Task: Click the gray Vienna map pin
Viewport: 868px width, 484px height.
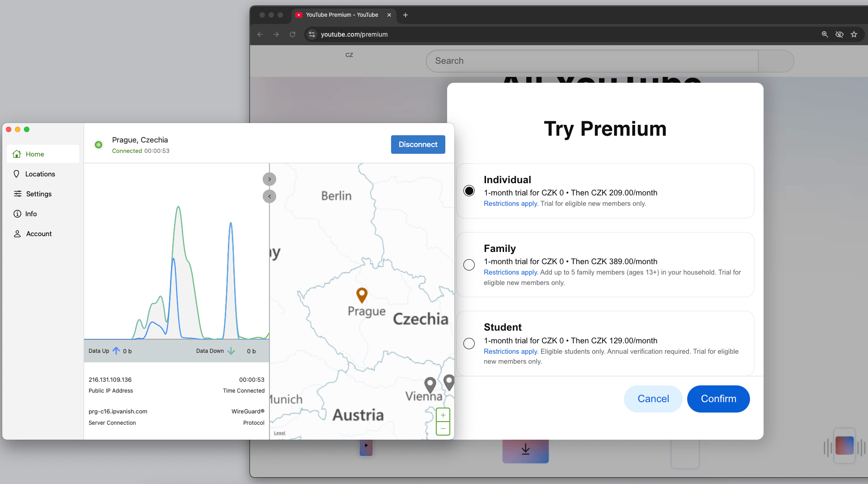Action: tap(430, 385)
